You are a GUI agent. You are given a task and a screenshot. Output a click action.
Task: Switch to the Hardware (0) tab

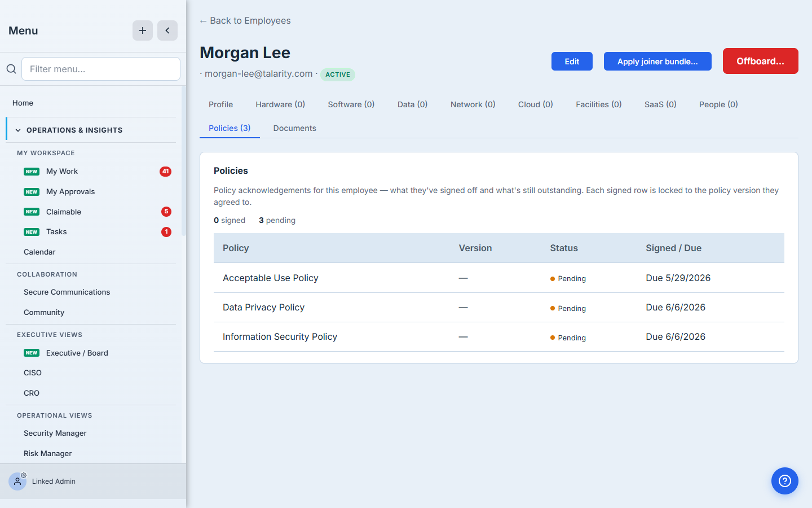280,104
